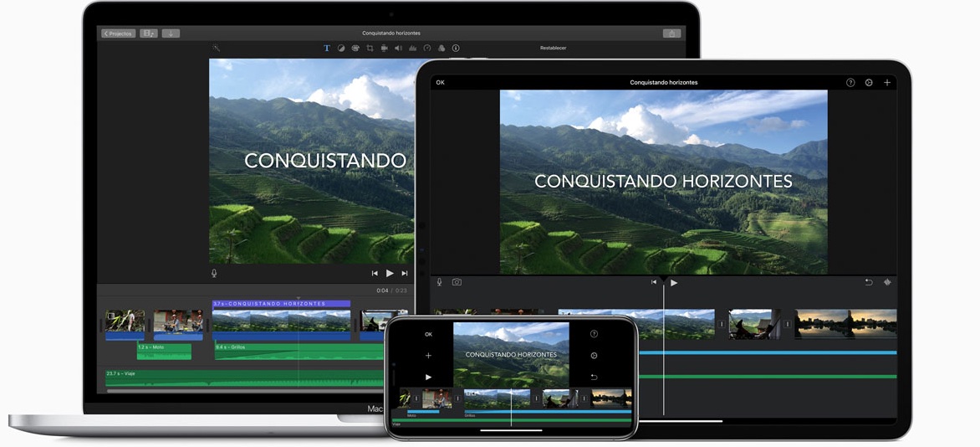Tap the plus icon on the iPhone
This screenshot has height=447, width=980.
tap(428, 356)
